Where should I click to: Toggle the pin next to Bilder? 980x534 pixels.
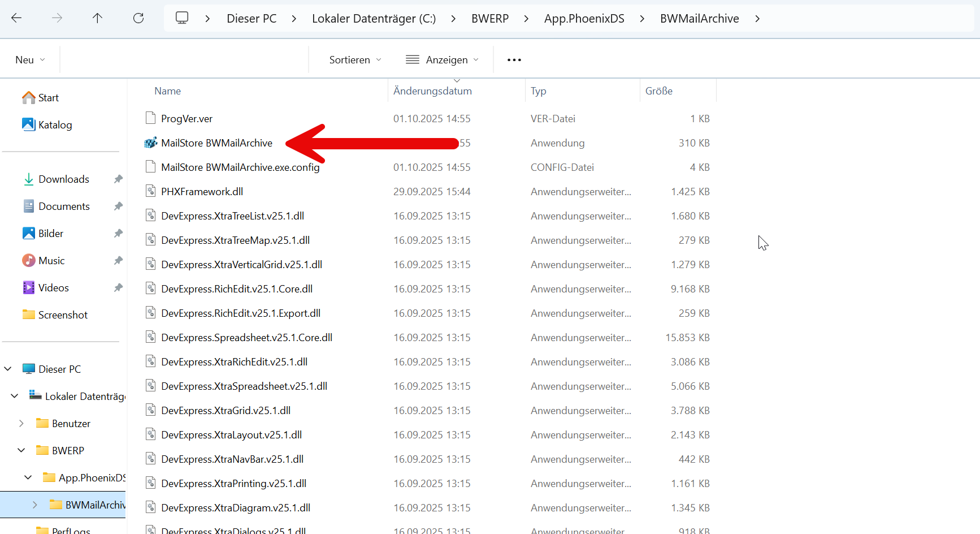tap(118, 234)
